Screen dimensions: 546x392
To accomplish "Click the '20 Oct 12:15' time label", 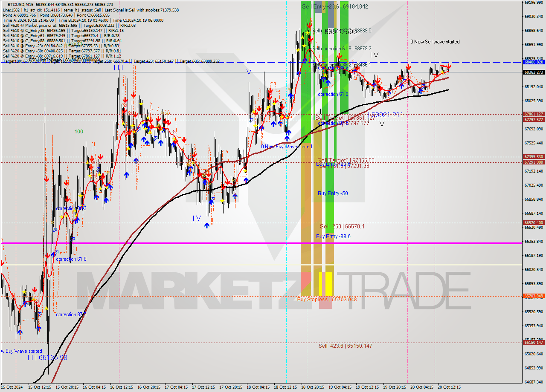I will click(449, 388).
